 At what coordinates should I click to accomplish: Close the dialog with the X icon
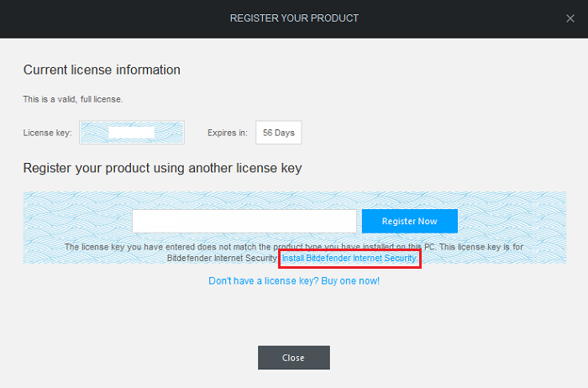click(571, 18)
